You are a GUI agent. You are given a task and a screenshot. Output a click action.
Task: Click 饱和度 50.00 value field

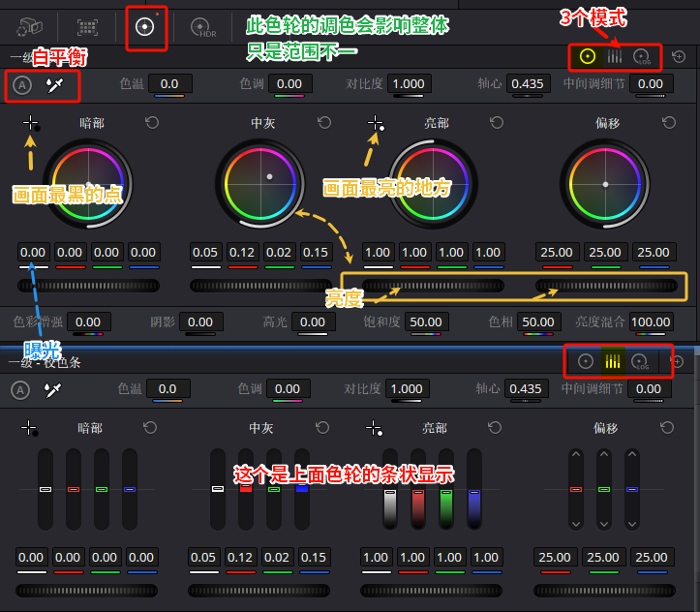click(426, 322)
